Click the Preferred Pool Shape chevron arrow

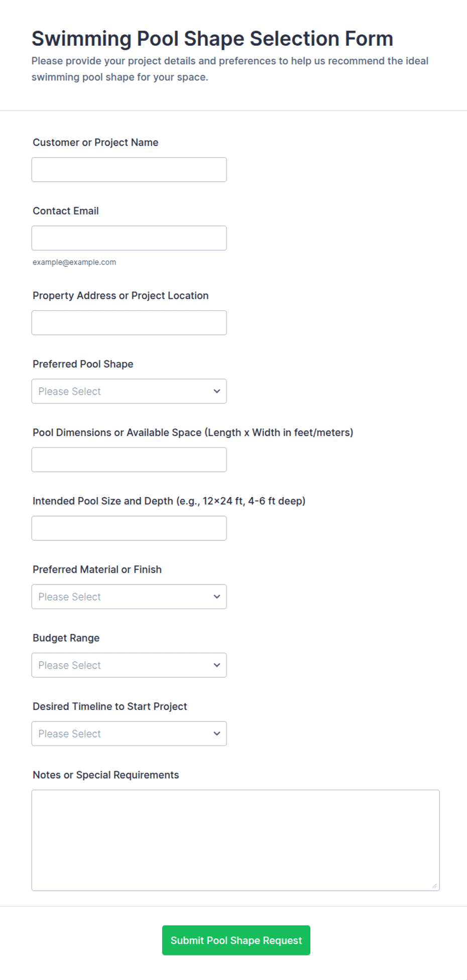[217, 391]
